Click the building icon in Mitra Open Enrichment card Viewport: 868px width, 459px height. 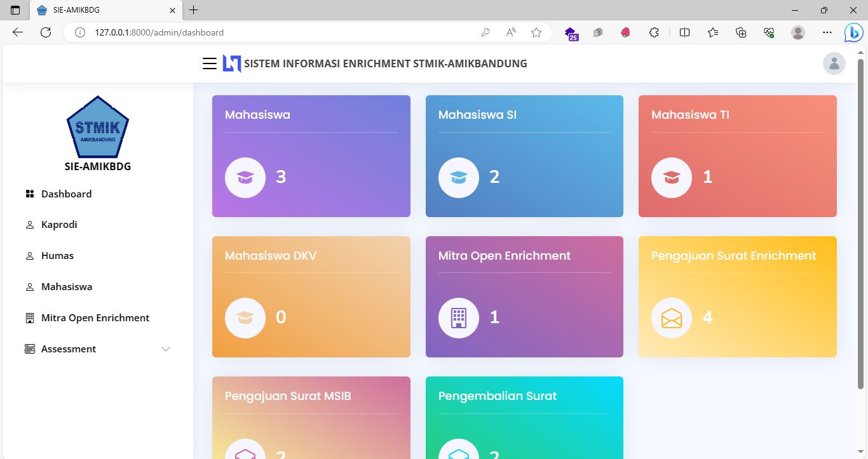459,317
